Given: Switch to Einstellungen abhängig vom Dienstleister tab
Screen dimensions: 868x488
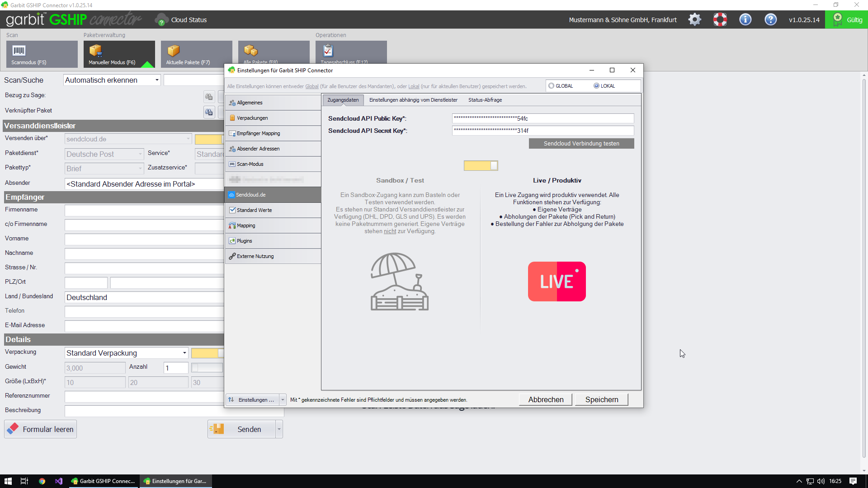Looking at the screenshot, I should 413,100.
